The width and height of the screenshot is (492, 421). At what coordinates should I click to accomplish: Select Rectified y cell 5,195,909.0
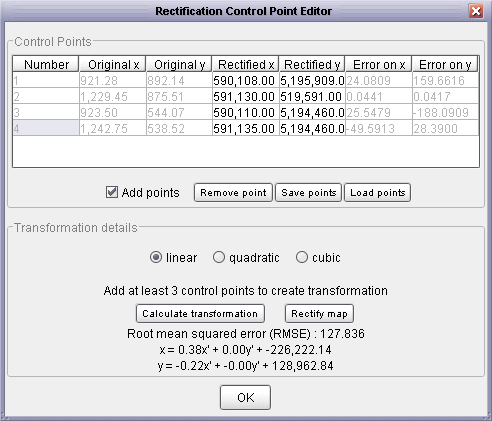pyautogui.click(x=312, y=80)
